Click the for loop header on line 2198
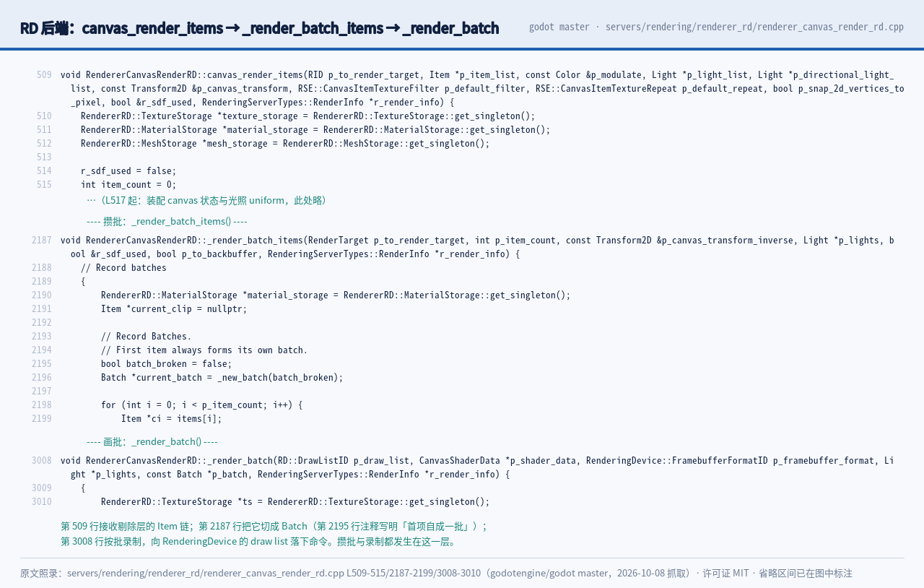Viewport: 924px width, 588px height. [202, 405]
